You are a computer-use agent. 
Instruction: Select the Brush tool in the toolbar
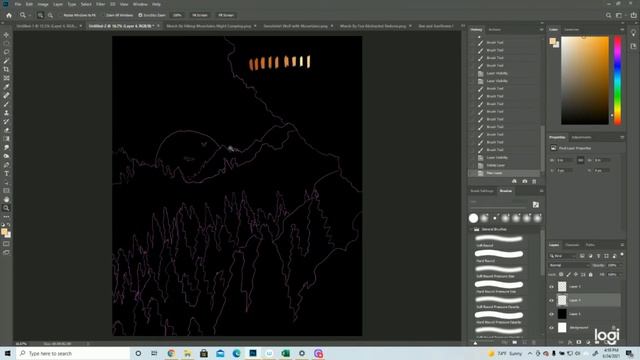coord(6,104)
